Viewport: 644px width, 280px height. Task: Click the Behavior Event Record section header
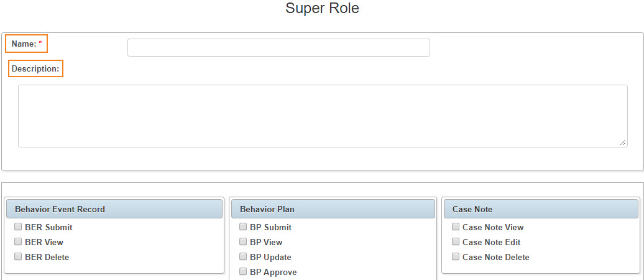tap(114, 209)
